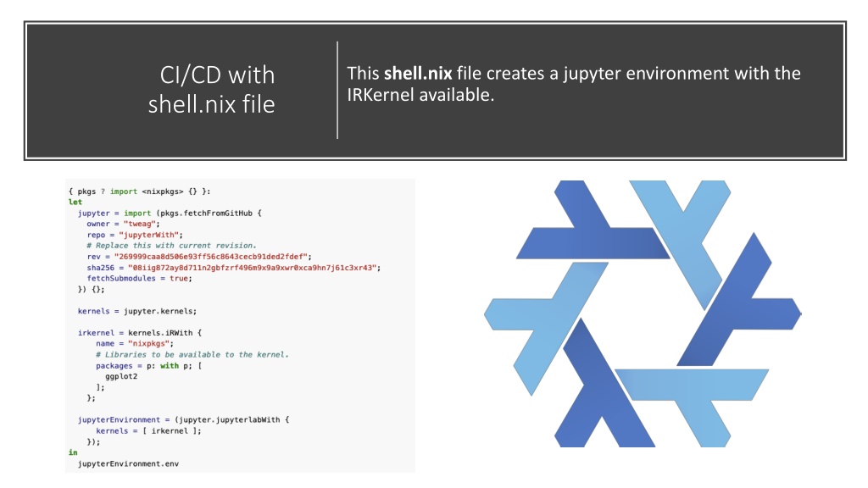This screenshot has height=488, width=868.
Task: Select the slide title "CI/CD with shell.nix file"
Action: [x=211, y=90]
